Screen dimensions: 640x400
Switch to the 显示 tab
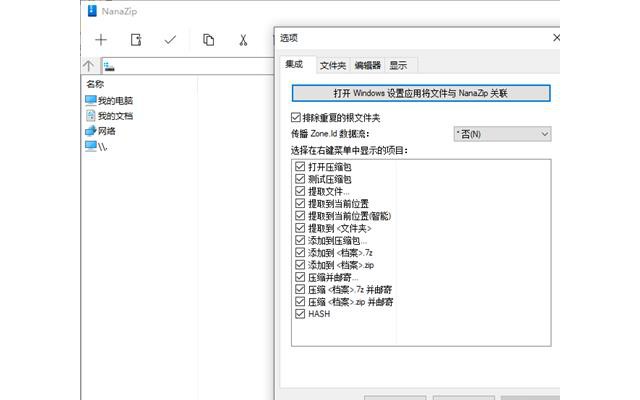click(398, 65)
